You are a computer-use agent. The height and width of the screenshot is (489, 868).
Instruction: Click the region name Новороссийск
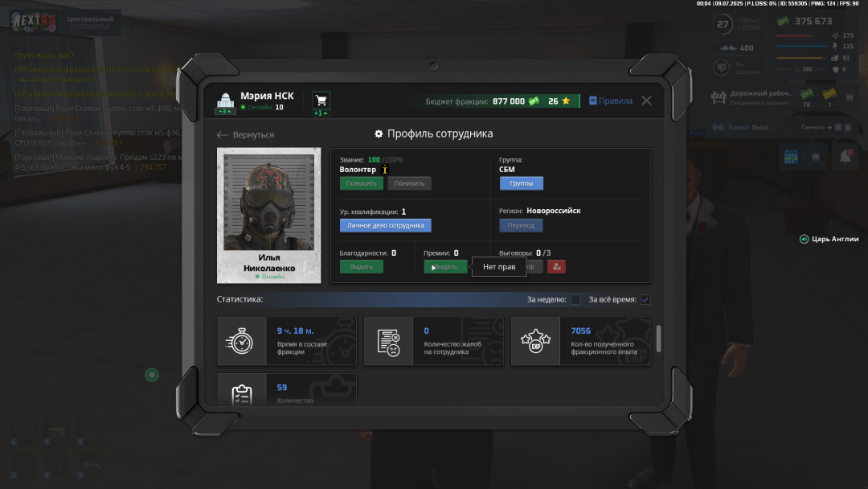point(554,211)
